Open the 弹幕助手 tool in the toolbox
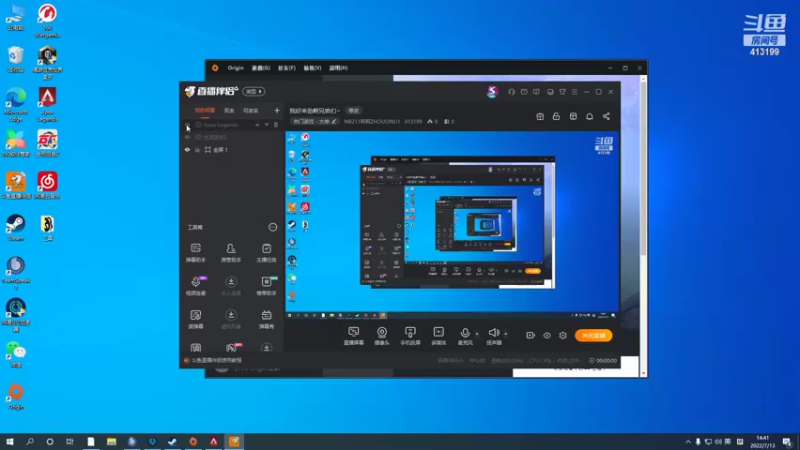The width and height of the screenshot is (800, 450). pyautogui.click(x=195, y=253)
